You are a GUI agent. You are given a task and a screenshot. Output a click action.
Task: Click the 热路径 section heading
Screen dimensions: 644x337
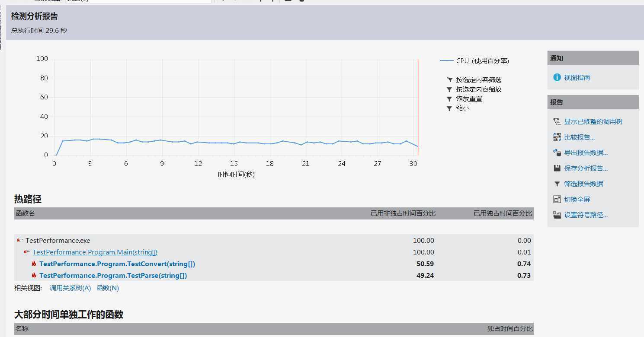click(28, 199)
